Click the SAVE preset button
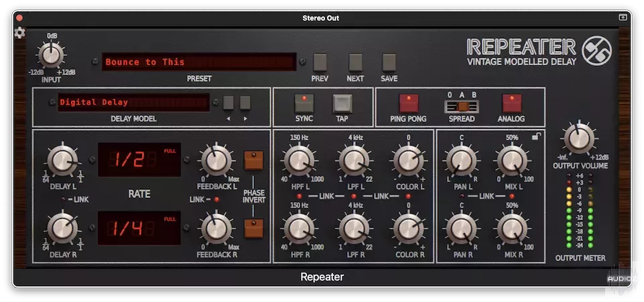Screen dimensions: 644x302 click(x=389, y=62)
